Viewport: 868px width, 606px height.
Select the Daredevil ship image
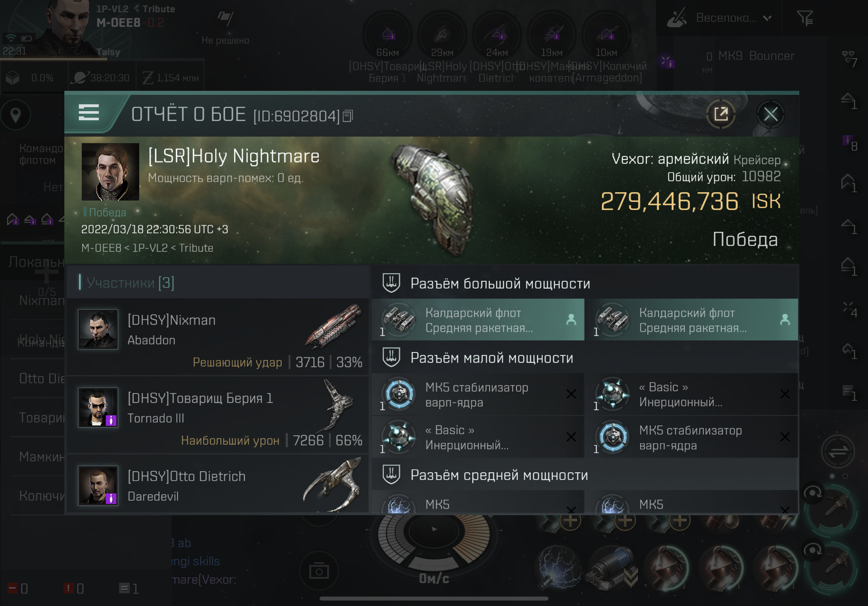click(x=333, y=485)
